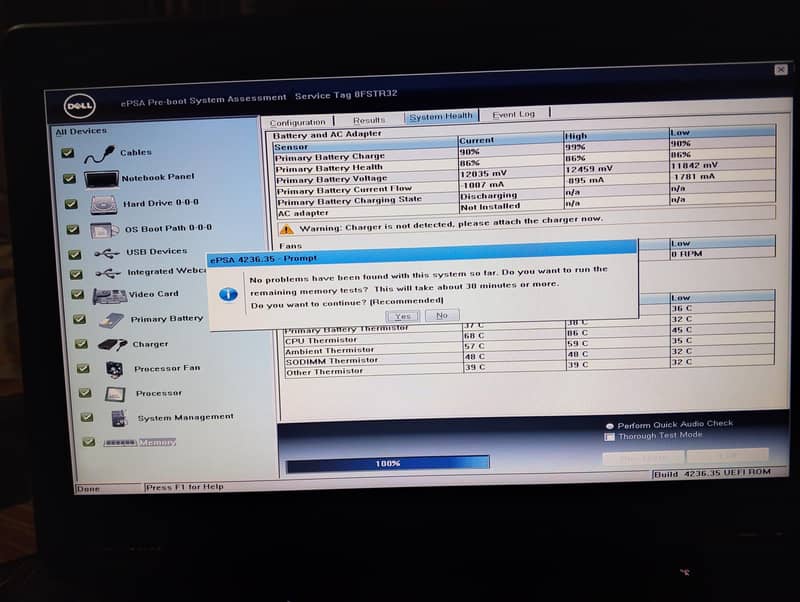Select the OS Boot Path icon
Screen dimensions: 800x602
(104, 230)
